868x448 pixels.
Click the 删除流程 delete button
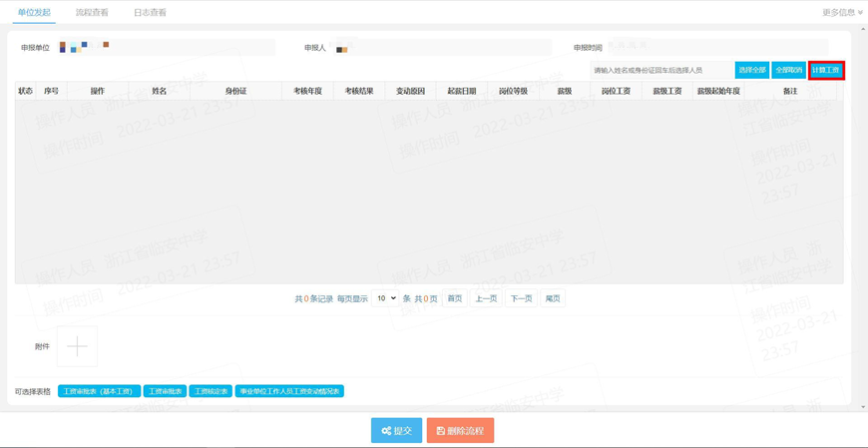click(x=460, y=431)
